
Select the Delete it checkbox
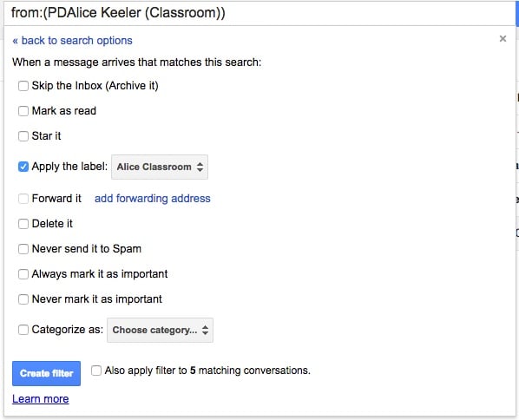23,224
